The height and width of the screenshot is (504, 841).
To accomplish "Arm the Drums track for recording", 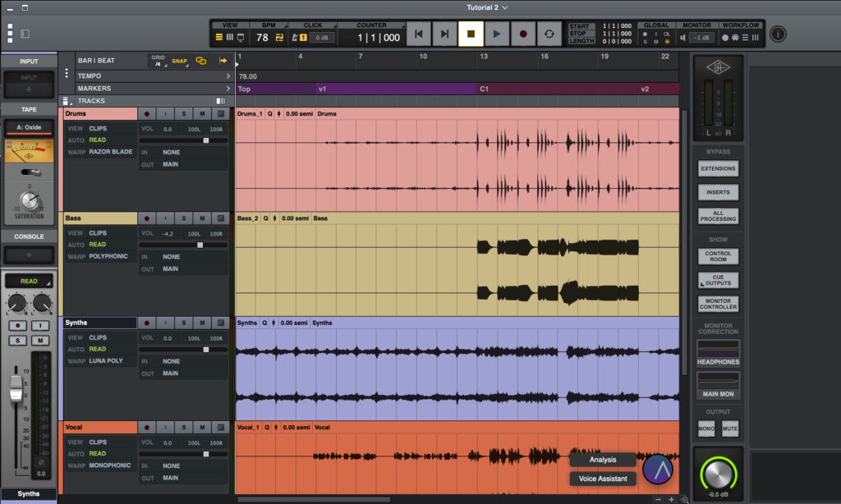I will (146, 113).
